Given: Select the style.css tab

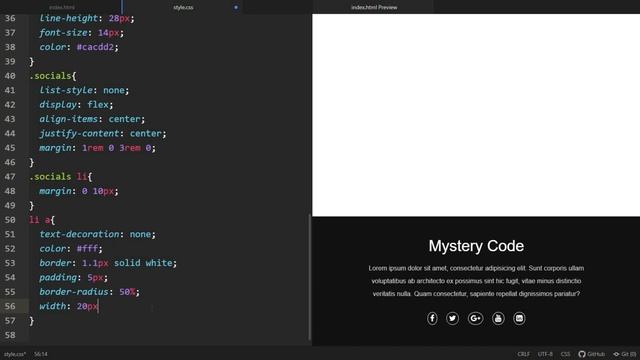Looking at the screenshot, I should coord(183,7).
